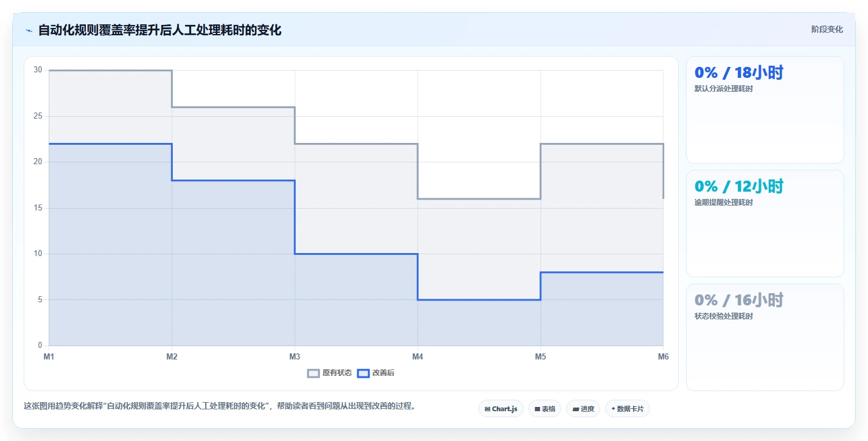Click the 0% / 16小时 value
This screenshot has width=868, height=441.
click(x=739, y=300)
